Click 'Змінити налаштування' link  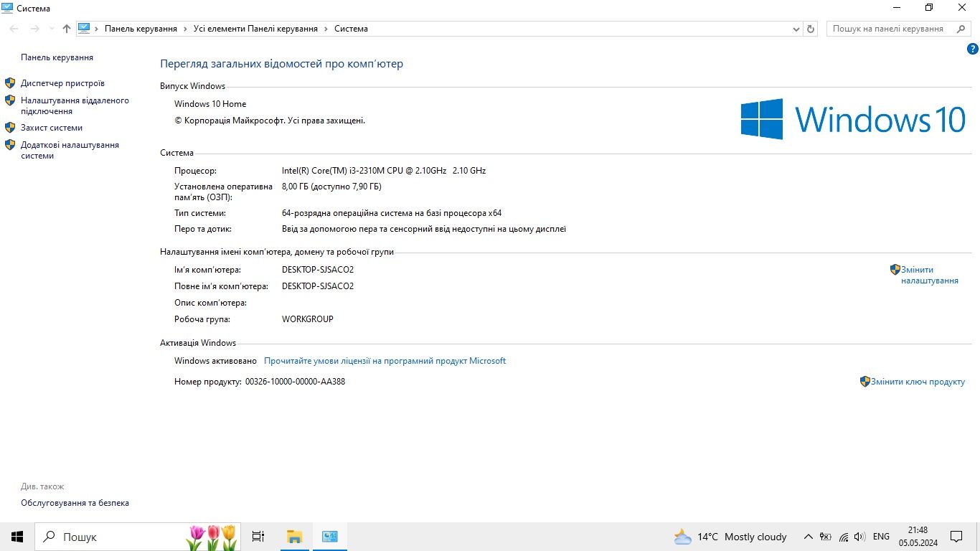click(930, 275)
